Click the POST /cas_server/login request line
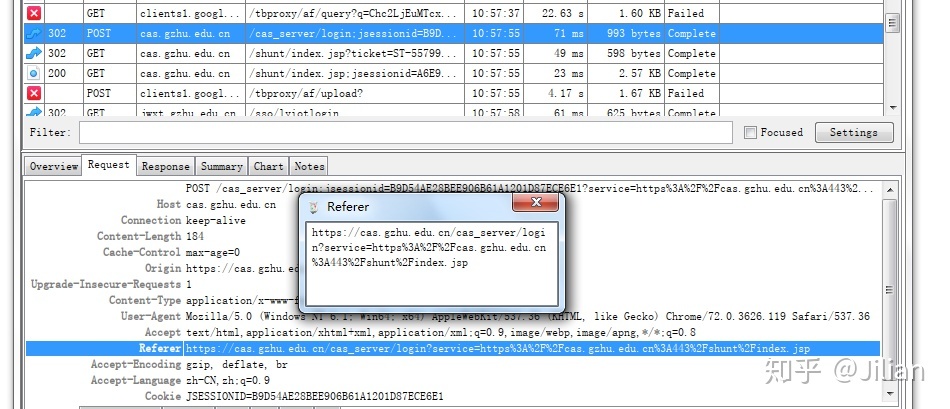950x409 pixels. 530,189
